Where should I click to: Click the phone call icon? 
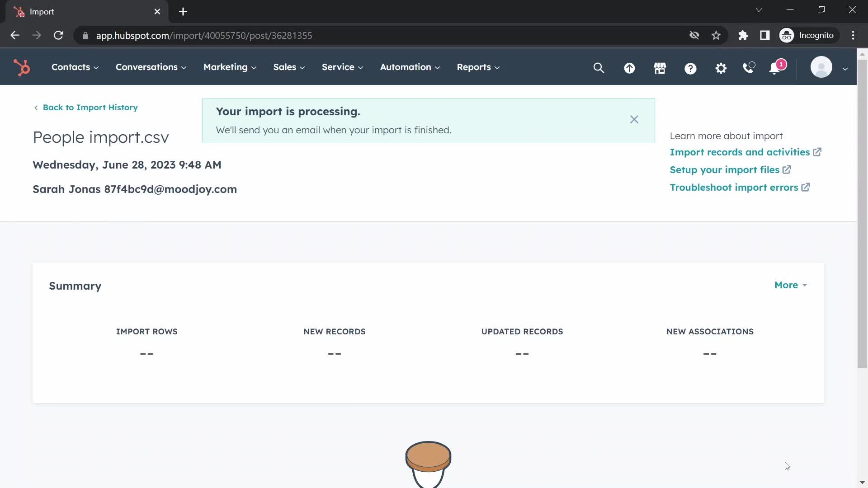pos(750,67)
